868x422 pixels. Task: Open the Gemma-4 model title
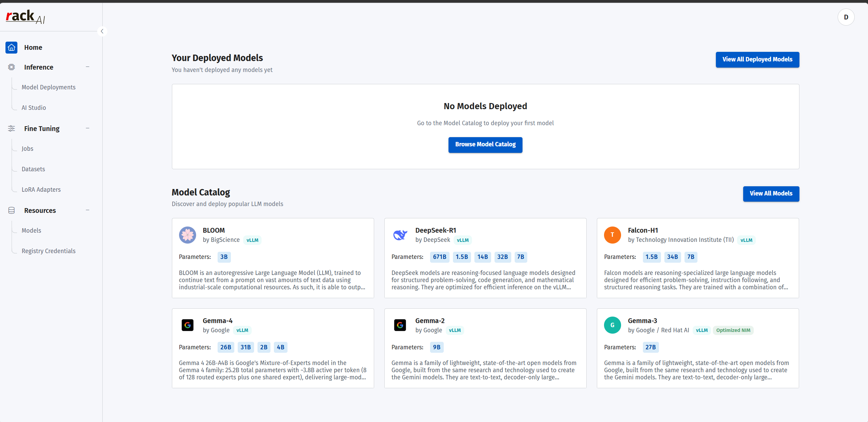tap(218, 321)
